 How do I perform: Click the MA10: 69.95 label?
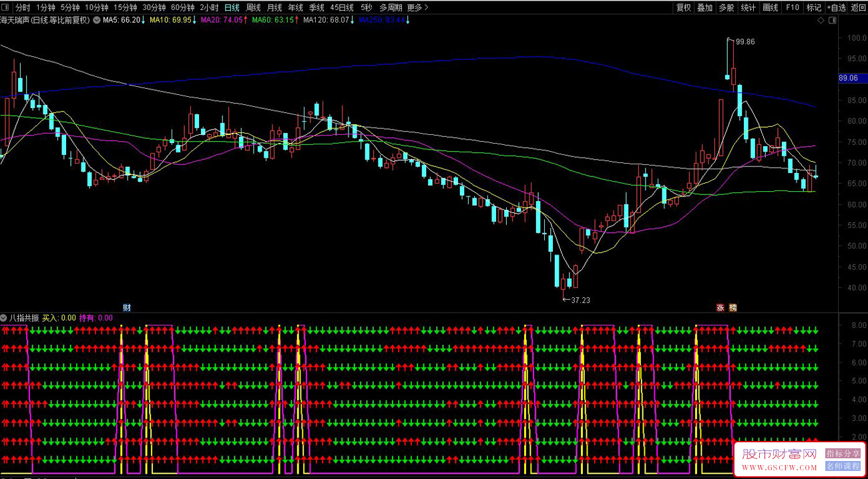pos(172,20)
